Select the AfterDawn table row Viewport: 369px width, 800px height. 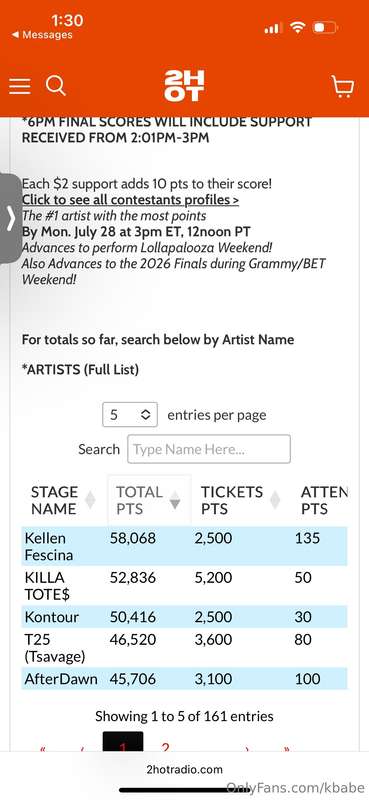click(184, 679)
